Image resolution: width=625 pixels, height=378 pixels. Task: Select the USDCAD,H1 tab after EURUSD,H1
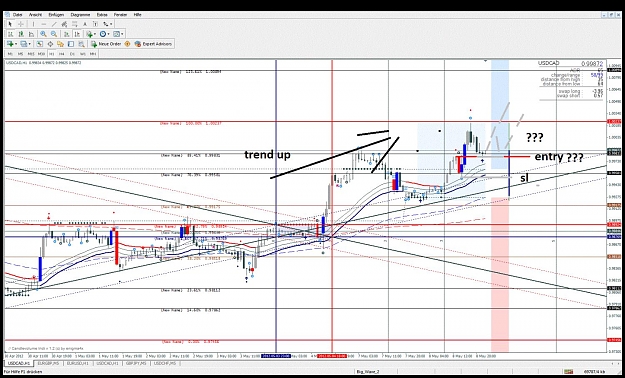108,363
